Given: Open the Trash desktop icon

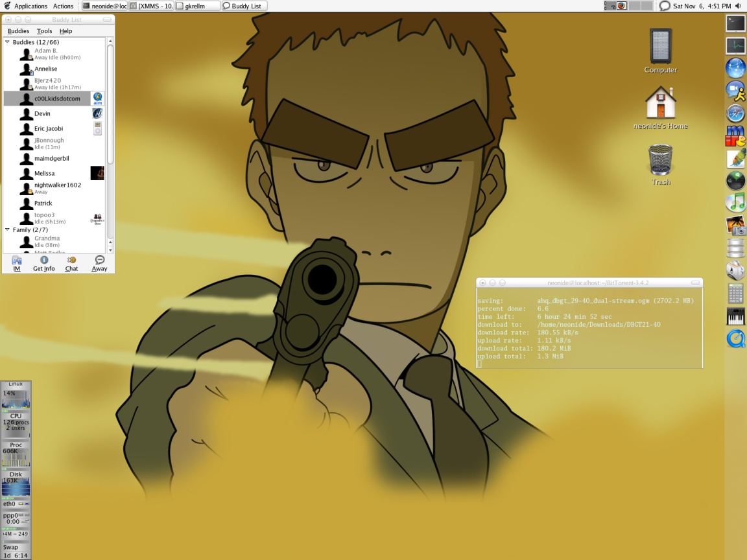Looking at the screenshot, I should click(660, 165).
